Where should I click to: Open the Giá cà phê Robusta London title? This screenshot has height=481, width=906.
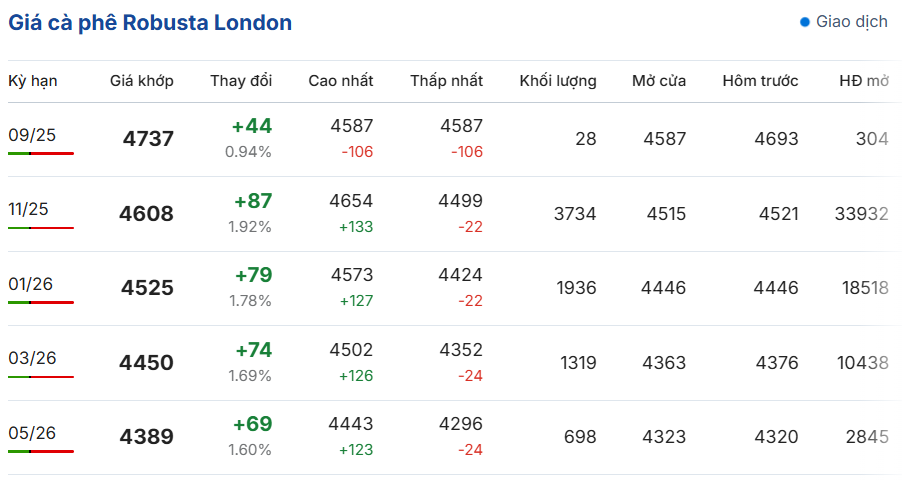pyautogui.click(x=150, y=23)
